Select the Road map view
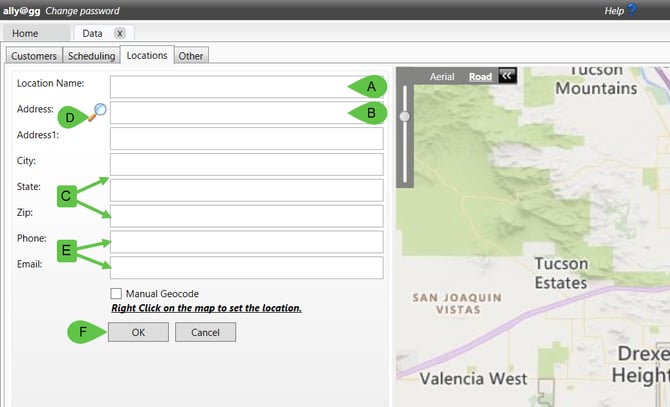 pos(480,75)
